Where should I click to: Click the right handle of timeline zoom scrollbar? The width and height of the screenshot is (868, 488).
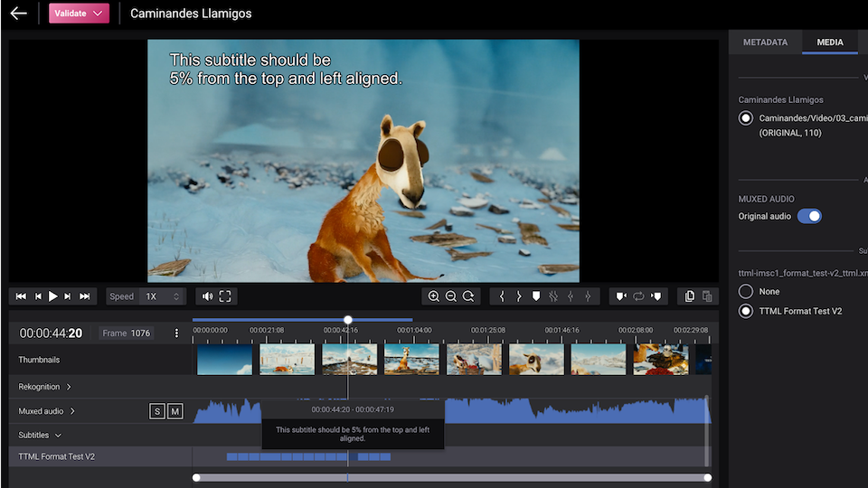707,477
